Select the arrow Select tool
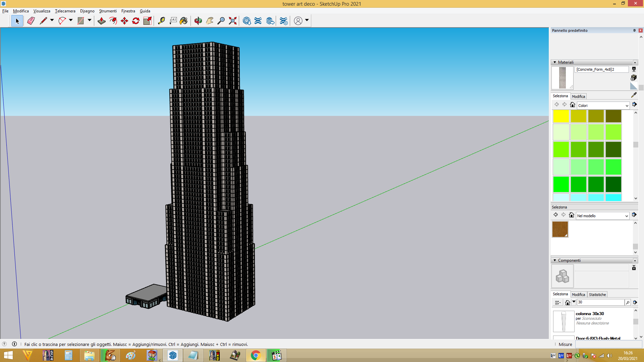 tap(17, 21)
